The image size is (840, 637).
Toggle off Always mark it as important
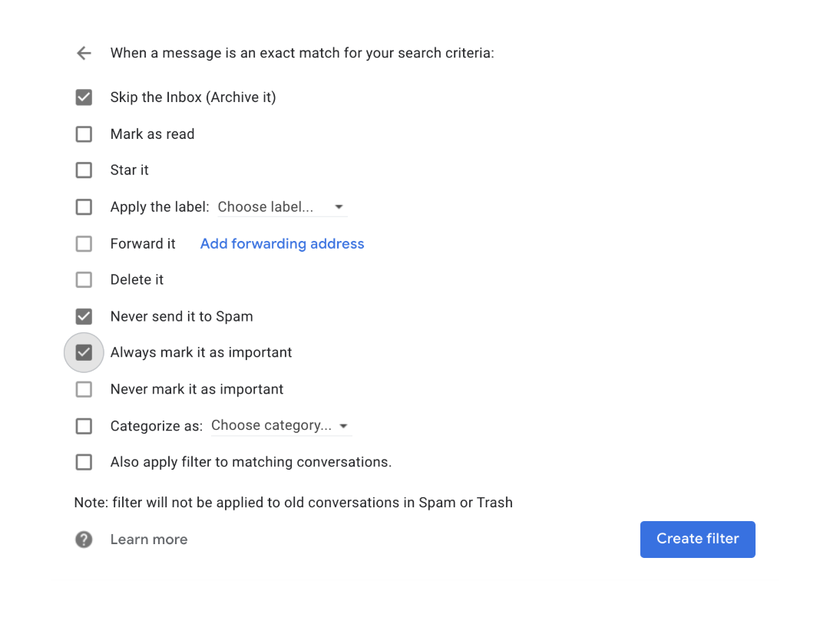pos(84,353)
